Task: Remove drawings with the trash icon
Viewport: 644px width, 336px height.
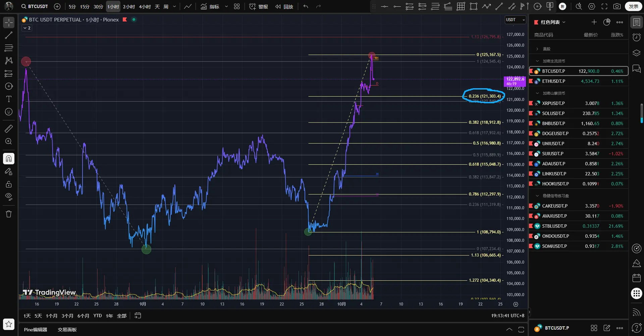Action: (x=9, y=214)
